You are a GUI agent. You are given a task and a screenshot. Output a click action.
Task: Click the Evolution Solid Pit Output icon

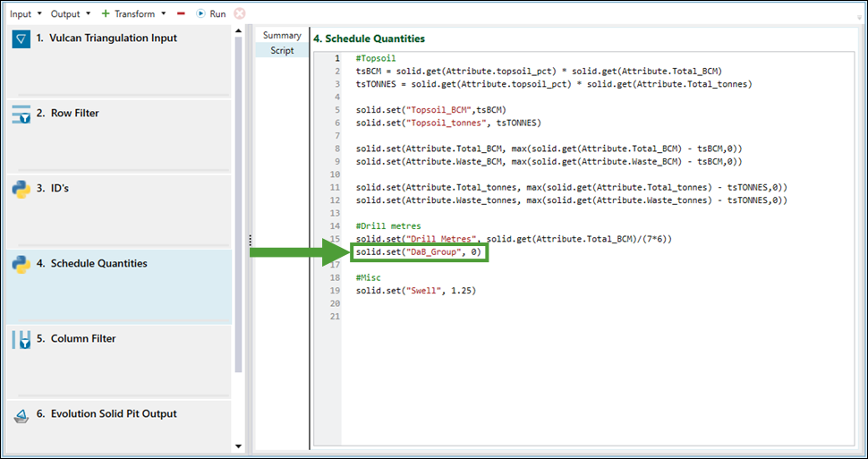(x=21, y=414)
